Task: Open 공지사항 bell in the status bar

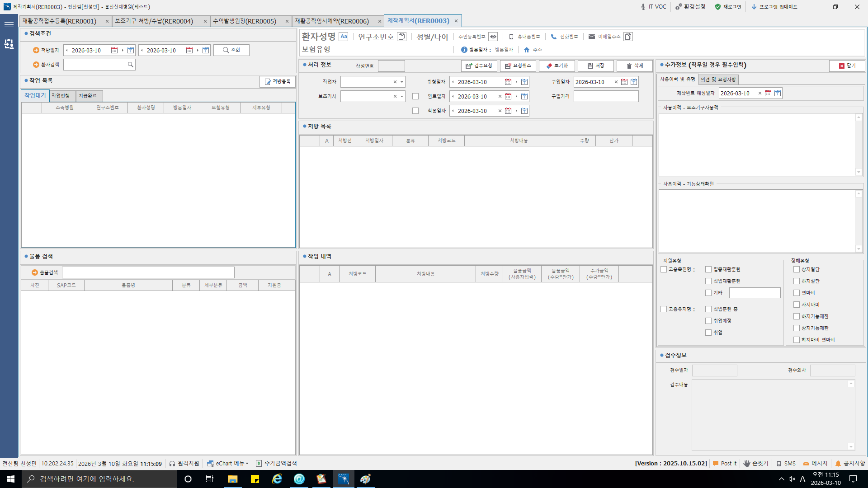Action: click(x=850, y=463)
